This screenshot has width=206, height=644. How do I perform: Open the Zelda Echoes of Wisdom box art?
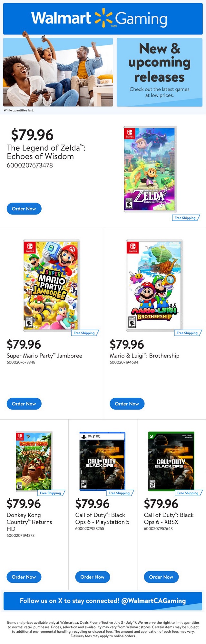pos(150,169)
